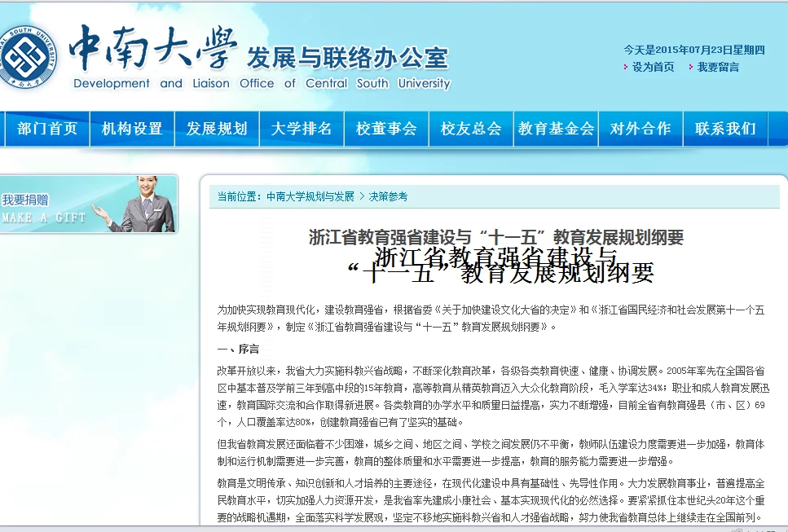Open the 部门首页 navigation tab

(47, 129)
